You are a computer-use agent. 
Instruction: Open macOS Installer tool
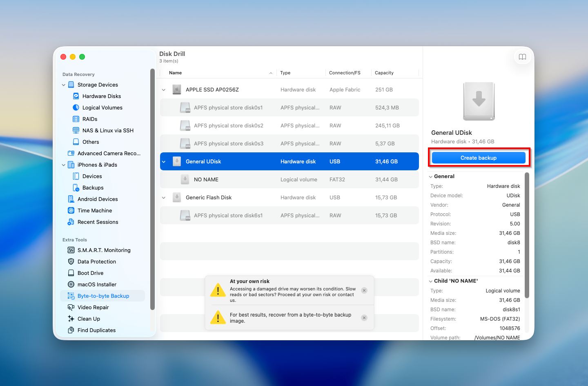point(97,284)
